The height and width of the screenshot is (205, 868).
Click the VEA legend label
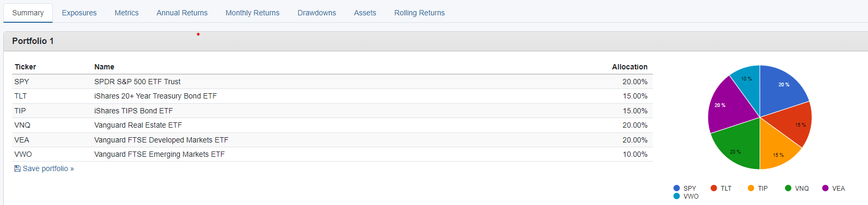[x=838, y=188]
